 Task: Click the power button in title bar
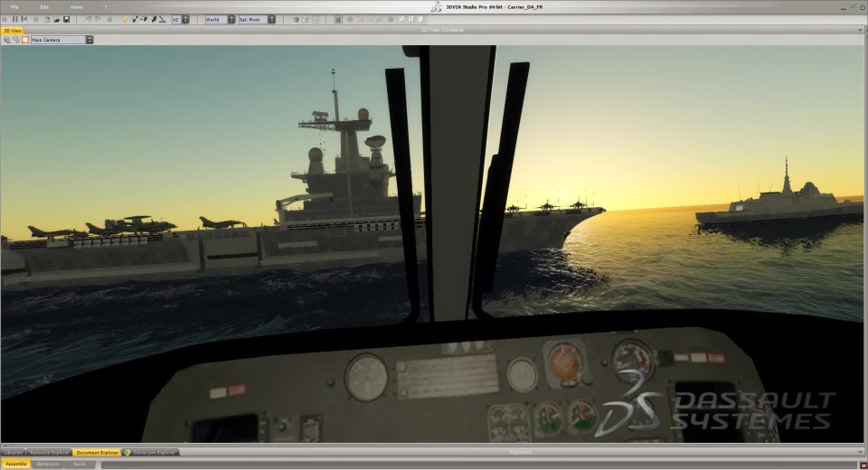pos(863,7)
